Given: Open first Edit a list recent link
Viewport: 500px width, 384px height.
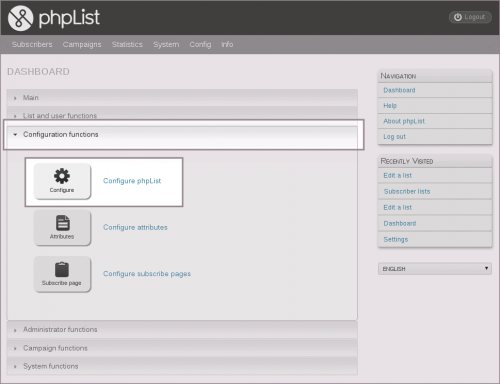Looking at the screenshot, I should click(398, 175).
